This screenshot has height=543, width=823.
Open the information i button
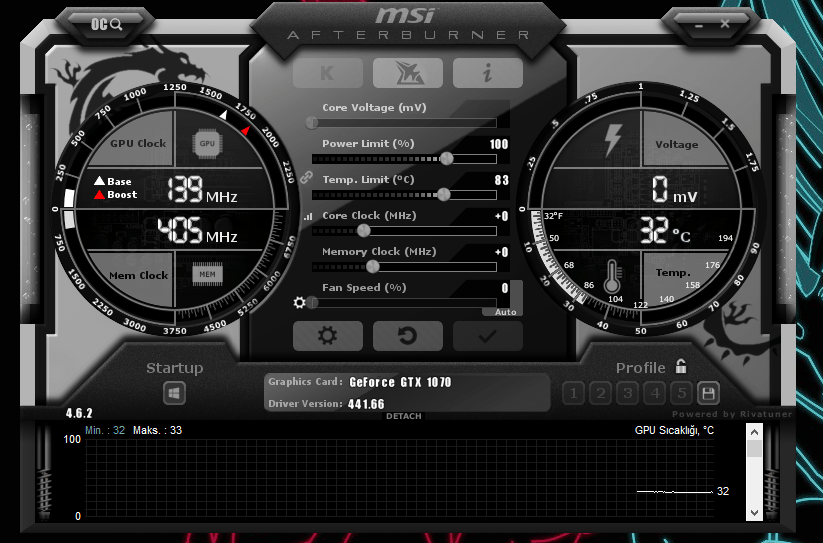[488, 73]
